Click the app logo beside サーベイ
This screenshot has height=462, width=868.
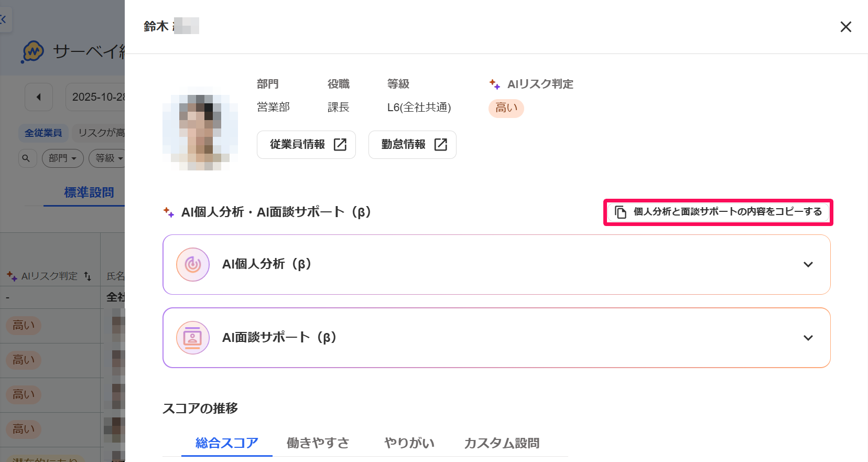point(32,52)
